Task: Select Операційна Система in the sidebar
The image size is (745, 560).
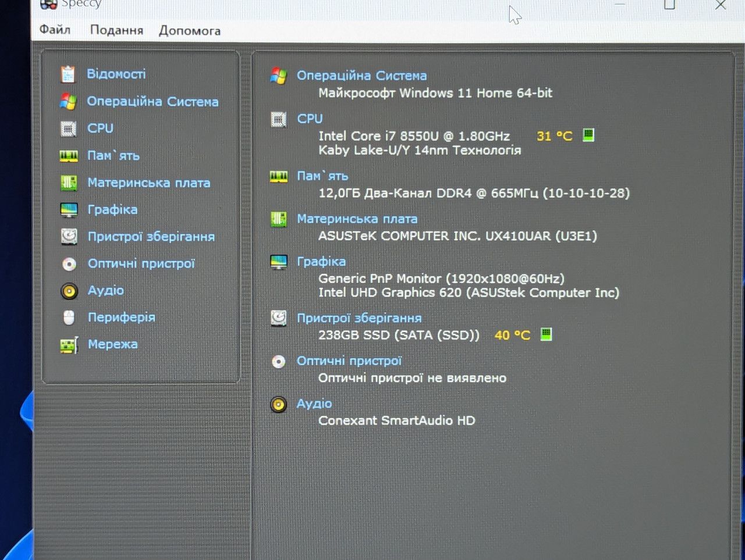Action: 153,101
